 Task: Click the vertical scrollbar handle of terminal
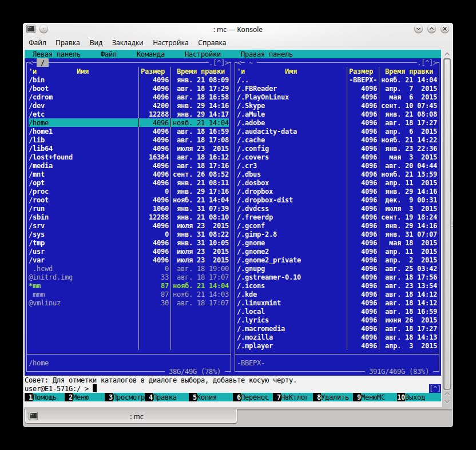click(x=447, y=224)
